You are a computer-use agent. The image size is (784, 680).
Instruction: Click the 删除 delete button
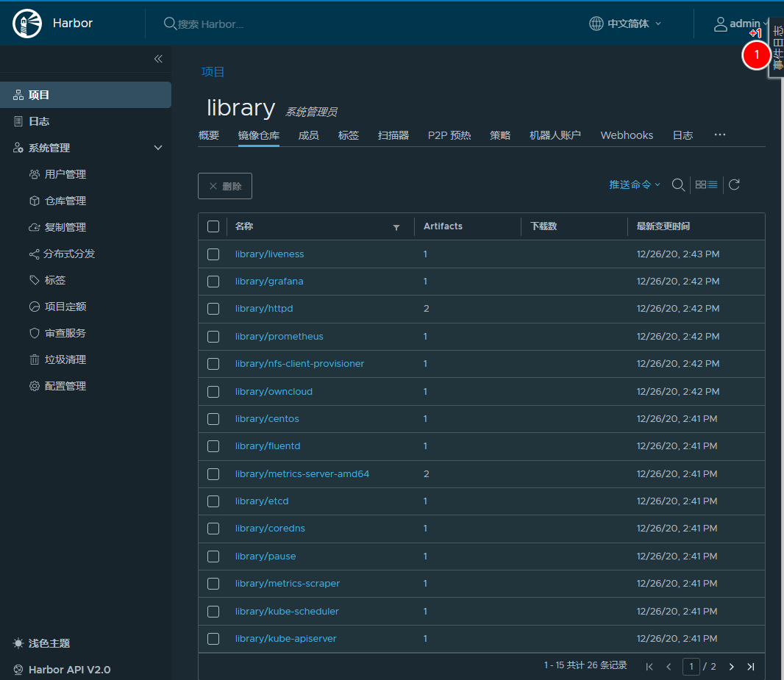tap(225, 186)
